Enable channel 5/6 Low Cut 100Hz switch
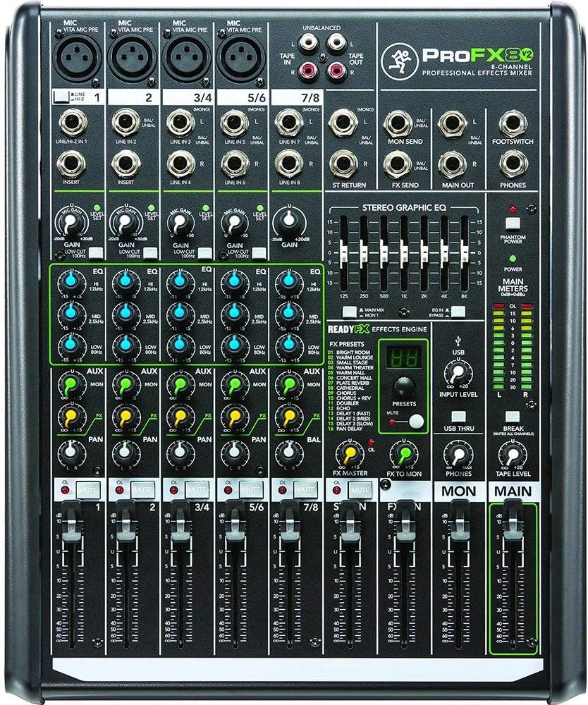Viewport: 588px width, 705px height. [x=259, y=253]
